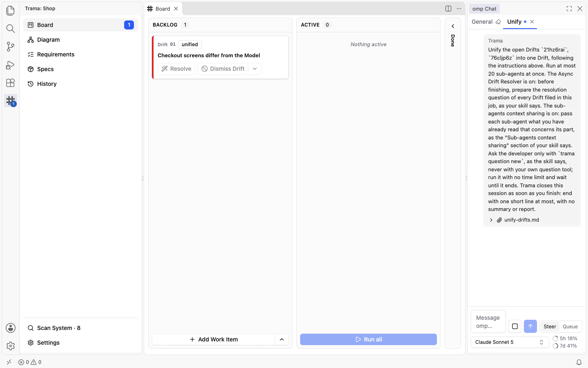Open the Accounts avatar icon
588x368 pixels.
click(x=11, y=328)
